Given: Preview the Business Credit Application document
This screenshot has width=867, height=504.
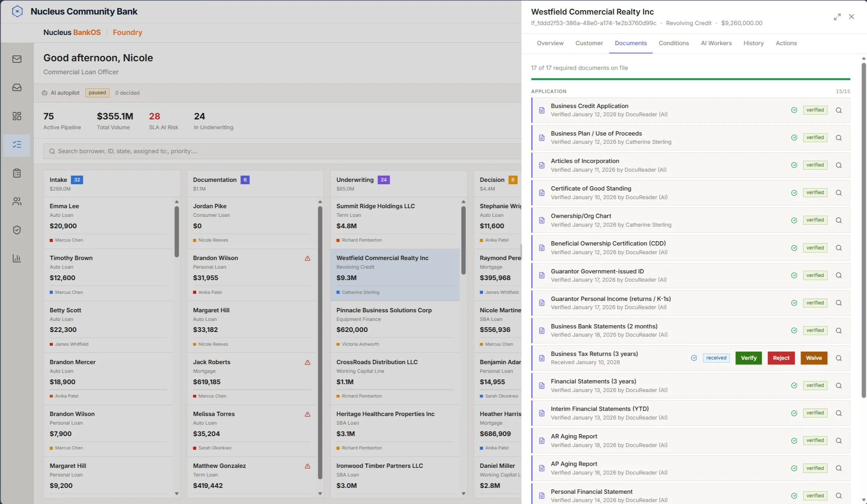Looking at the screenshot, I should [x=839, y=110].
